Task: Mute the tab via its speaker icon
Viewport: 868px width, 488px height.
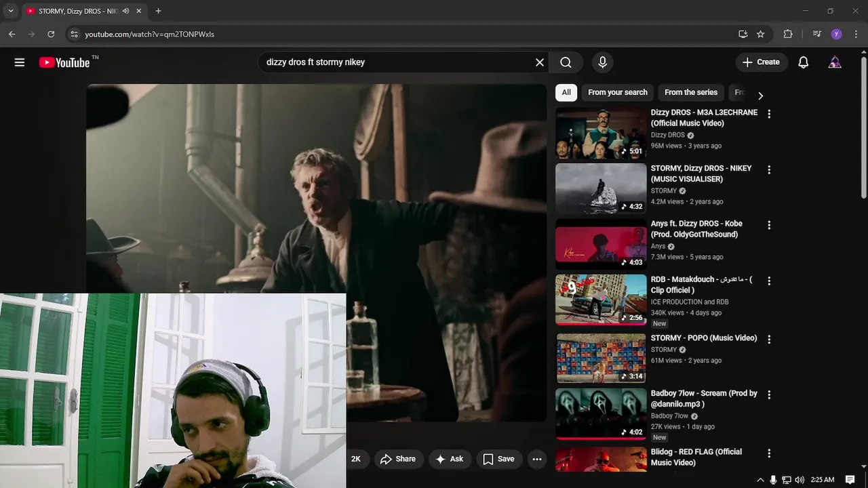Action: coord(125,11)
